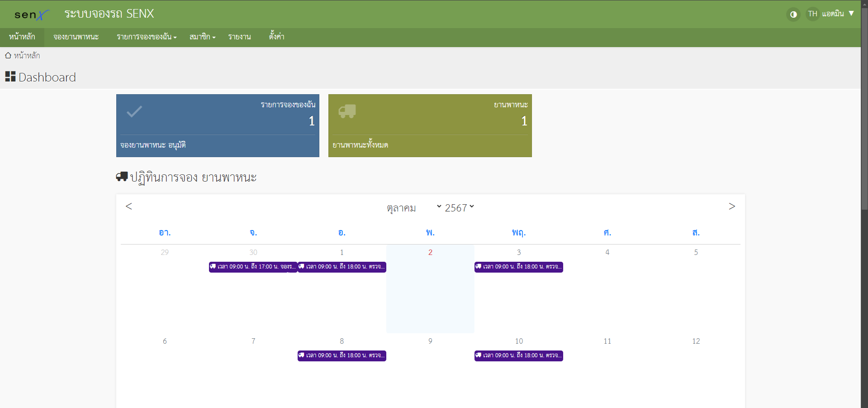This screenshot has height=408, width=868.
Task: Go to next month in calendar
Action: [731, 206]
